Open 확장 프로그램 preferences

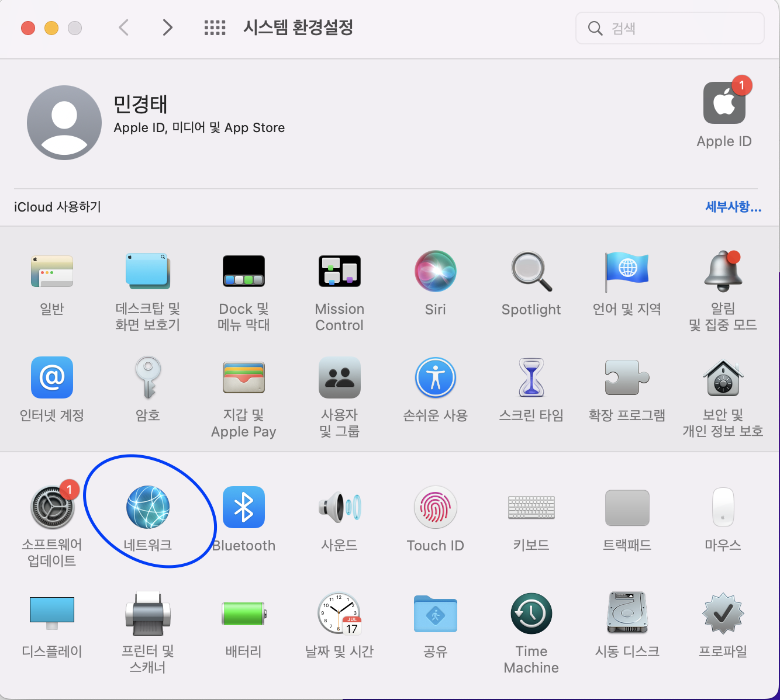point(627,377)
